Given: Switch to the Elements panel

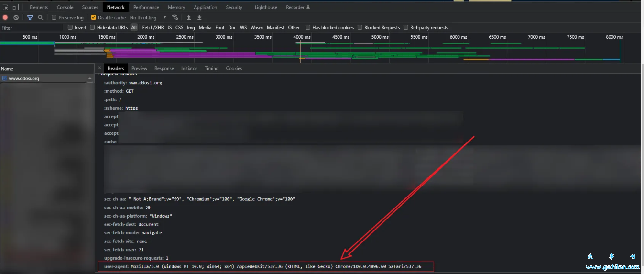Looking at the screenshot, I should click(39, 7).
